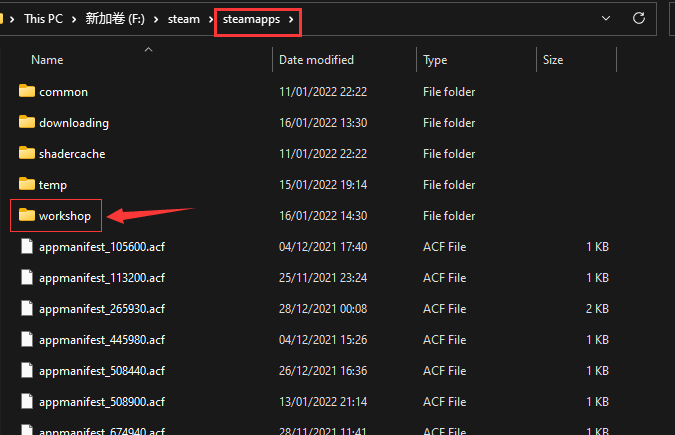Click the appmanifest_113200.acf file icon
Image resolution: width=675 pixels, height=435 pixels.
click(x=27, y=277)
